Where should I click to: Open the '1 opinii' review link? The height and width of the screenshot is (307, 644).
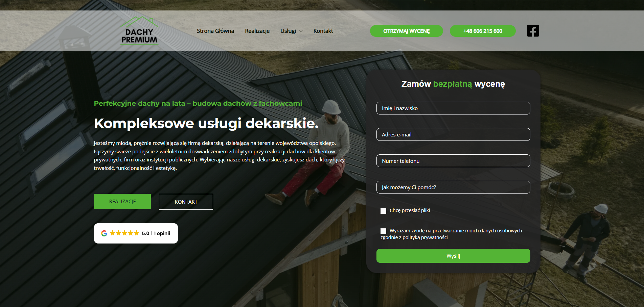tap(161, 233)
